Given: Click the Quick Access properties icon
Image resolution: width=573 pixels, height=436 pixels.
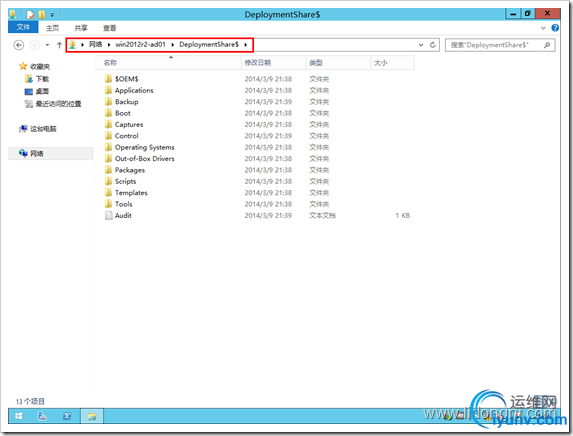Looking at the screenshot, I should click(x=31, y=15).
